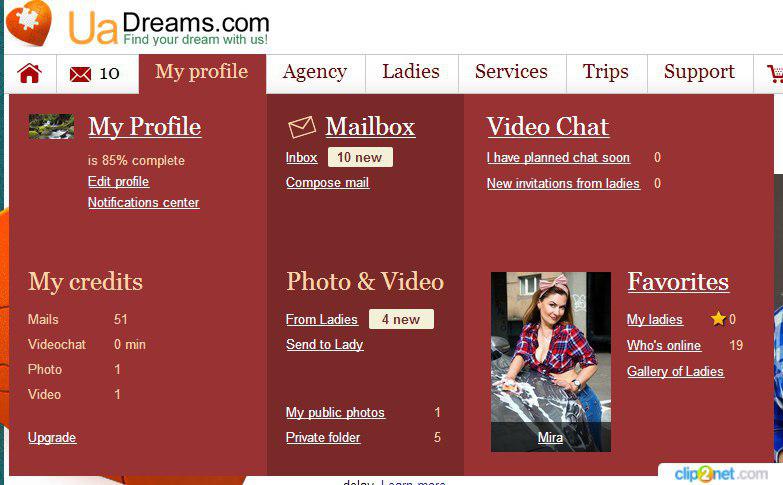783x485 pixels.
Task: Click the Edit profile link
Action: [x=118, y=182]
